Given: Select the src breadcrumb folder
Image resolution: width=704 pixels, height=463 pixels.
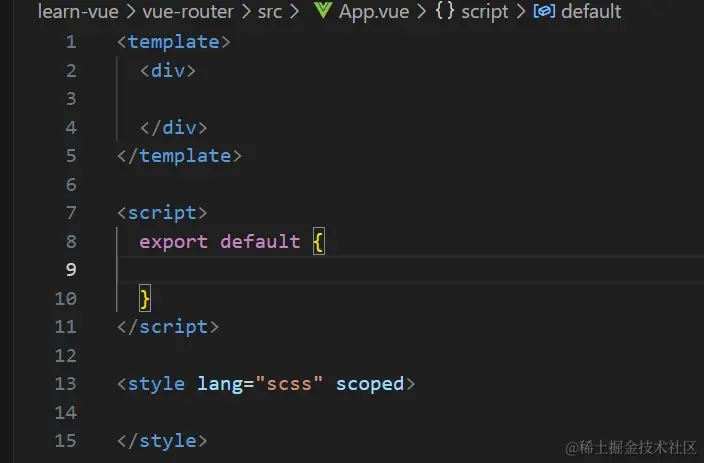Looking at the screenshot, I should click(270, 12).
